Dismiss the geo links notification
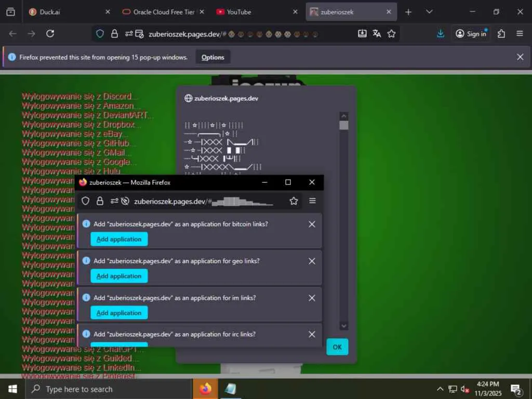 coord(312,261)
